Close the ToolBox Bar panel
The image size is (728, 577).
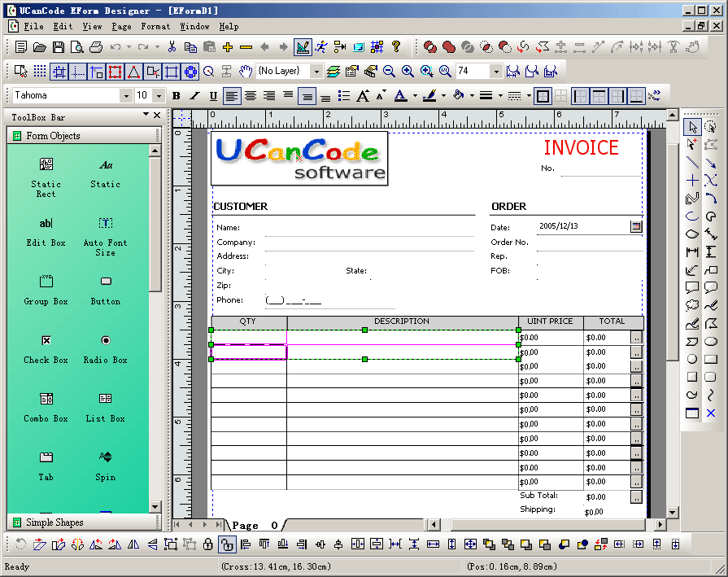(x=157, y=115)
